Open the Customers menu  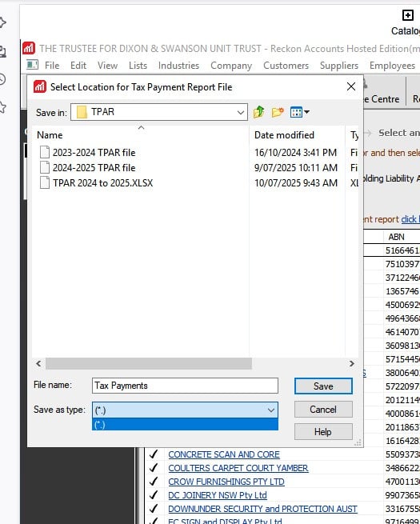pos(286,65)
